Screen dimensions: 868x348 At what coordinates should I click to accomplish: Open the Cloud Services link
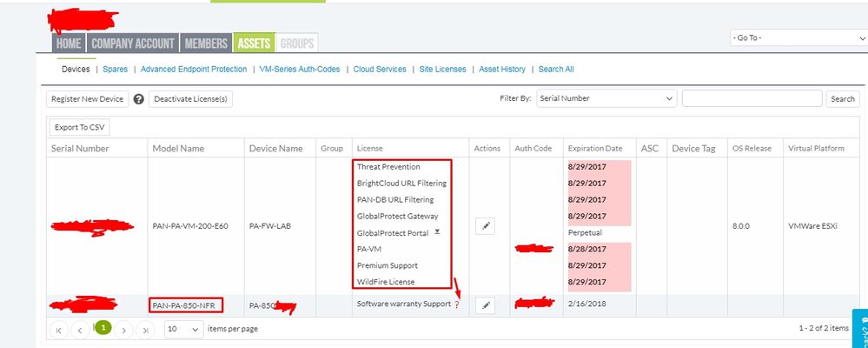point(380,70)
